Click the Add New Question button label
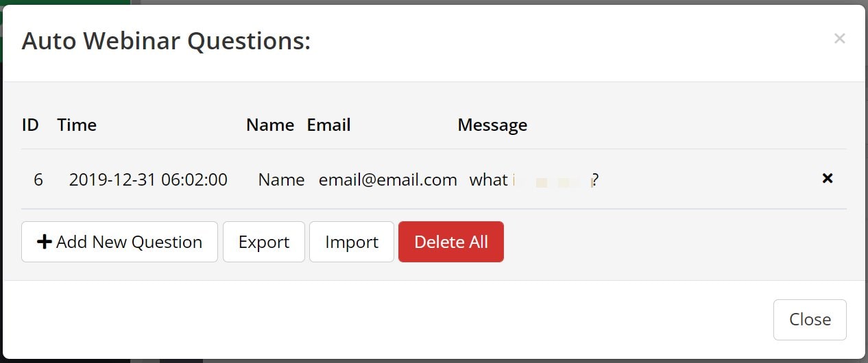Image resolution: width=868 pixels, height=363 pixels. click(x=129, y=242)
